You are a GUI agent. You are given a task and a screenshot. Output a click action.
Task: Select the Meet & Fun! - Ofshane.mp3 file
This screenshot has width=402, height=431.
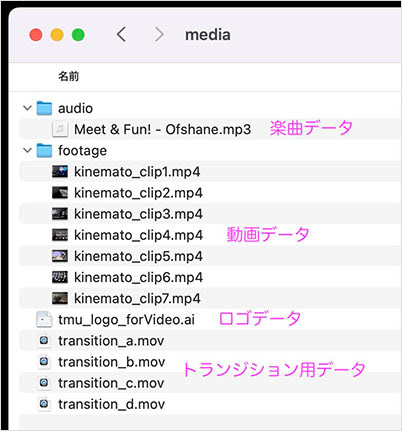coord(162,129)
